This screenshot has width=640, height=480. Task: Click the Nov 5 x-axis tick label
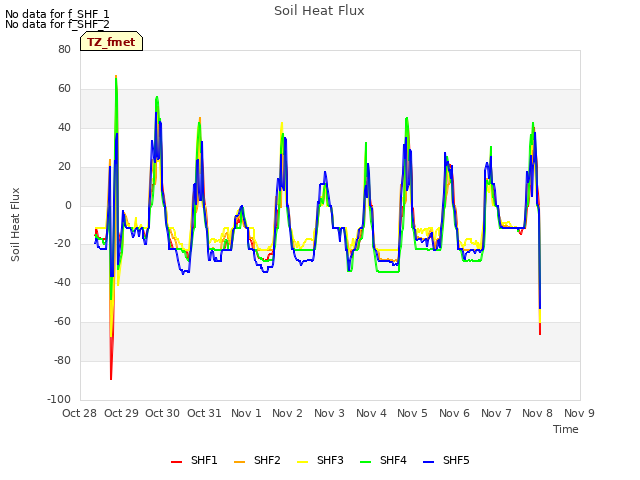[412, 413]
